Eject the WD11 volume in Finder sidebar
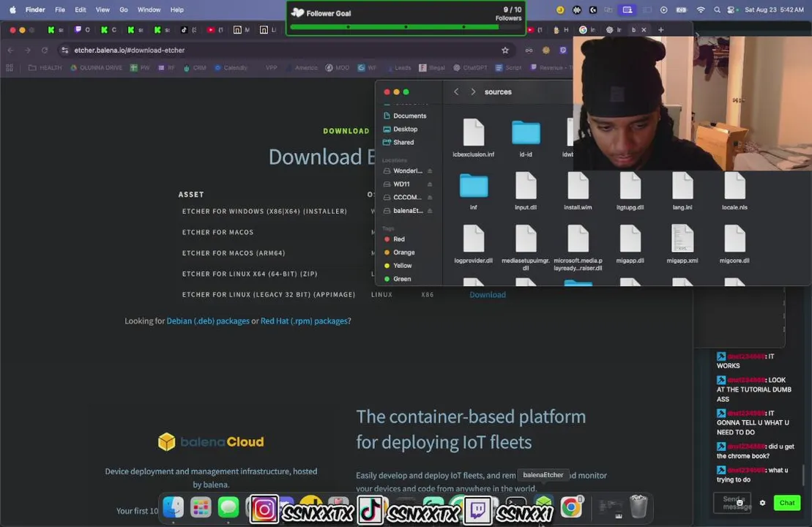 pyautogui.click(x=430, y=184)
